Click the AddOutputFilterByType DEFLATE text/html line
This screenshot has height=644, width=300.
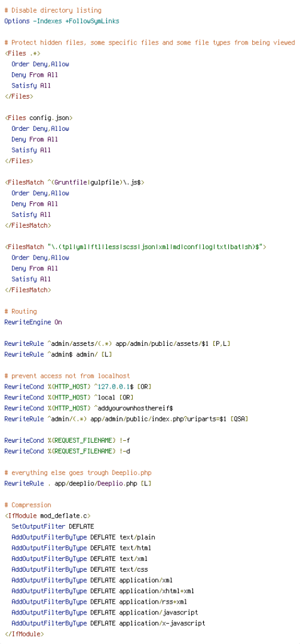(81, 548)
